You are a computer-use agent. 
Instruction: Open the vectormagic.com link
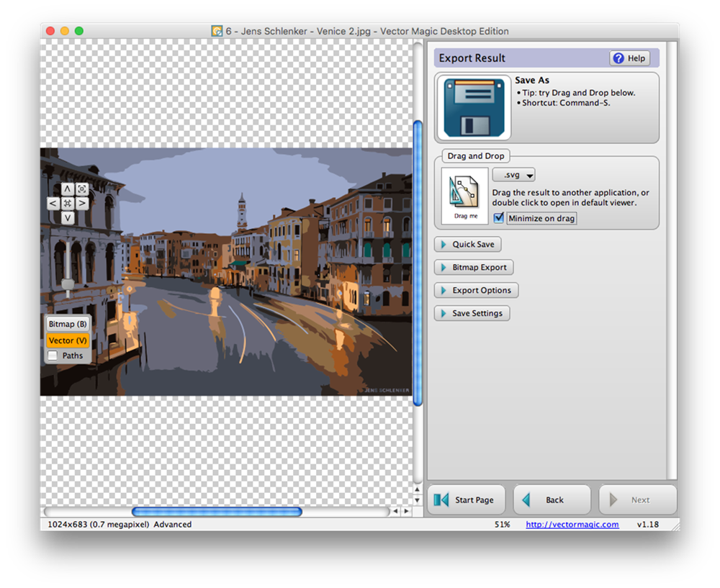click(x=572, y=524)
